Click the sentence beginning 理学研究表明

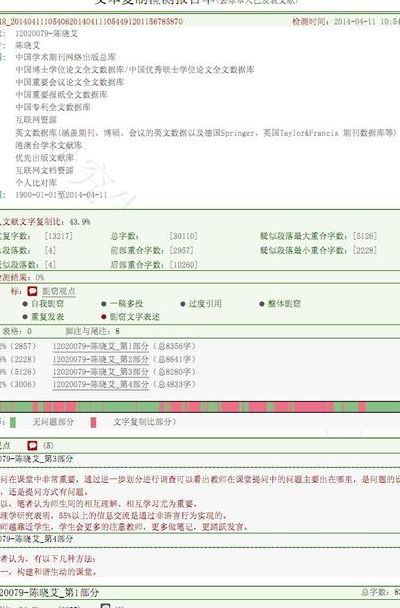[114, 515]
